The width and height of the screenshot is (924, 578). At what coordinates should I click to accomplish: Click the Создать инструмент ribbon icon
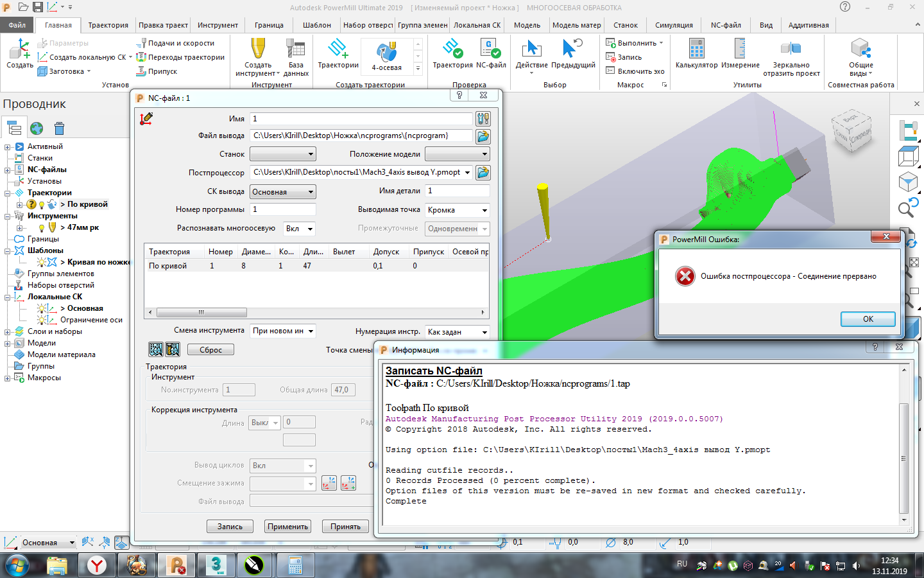(x=258, y=57)
